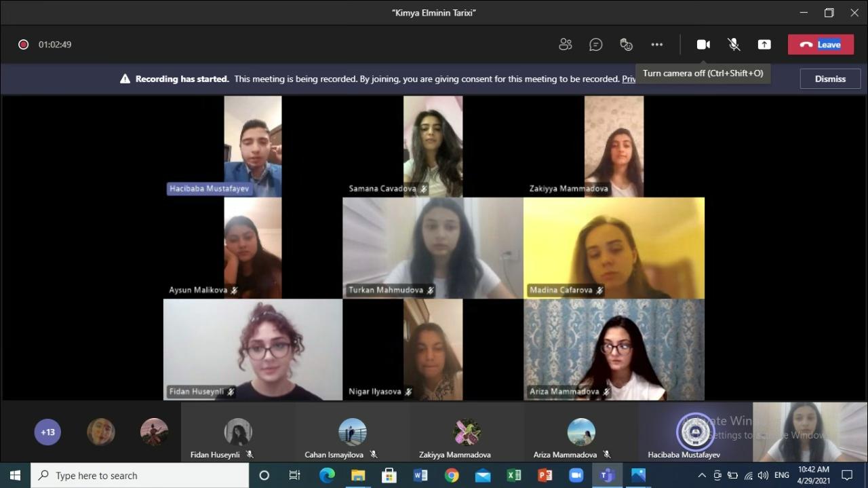
Task: Open Zoom from the taskbar
Action: point(576,475)
